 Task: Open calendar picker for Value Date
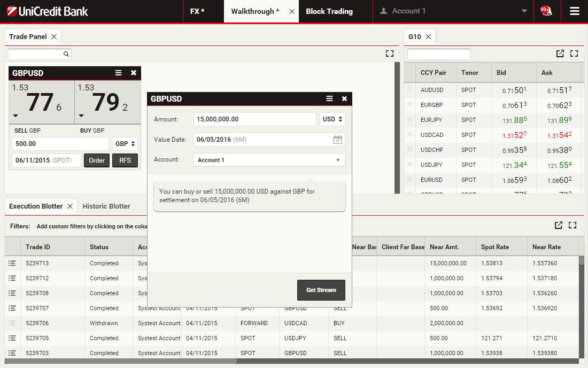pos(337,140)
